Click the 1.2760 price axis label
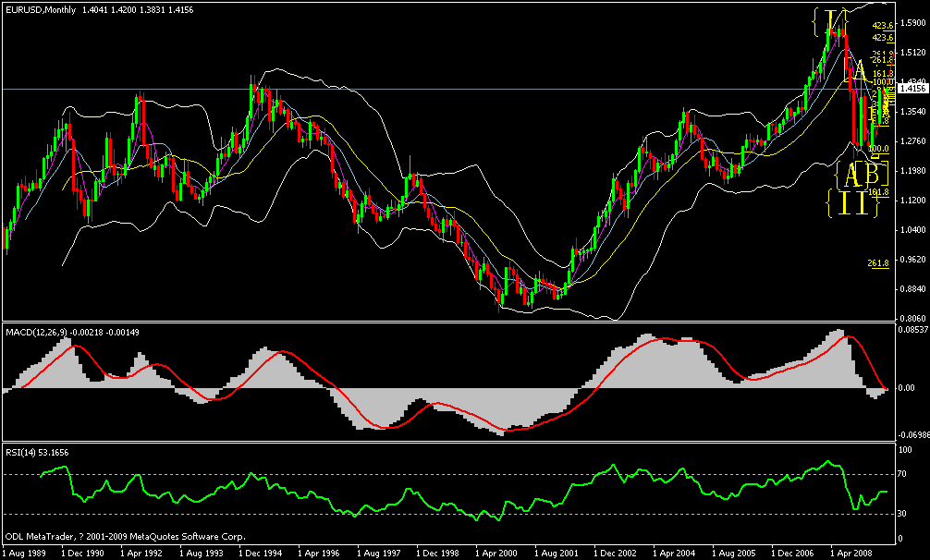Image resolution: width=930 pixels, height=560 pixels. [x=912, y=141]
